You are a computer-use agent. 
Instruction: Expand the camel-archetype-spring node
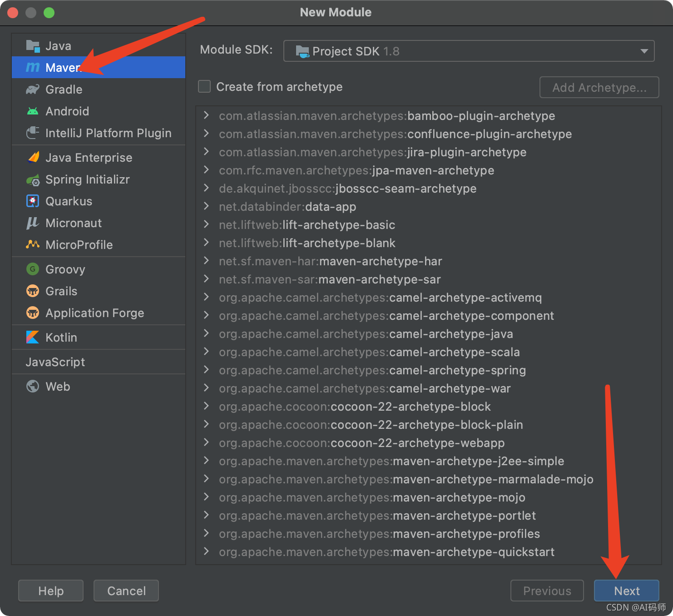click(207, 370)
